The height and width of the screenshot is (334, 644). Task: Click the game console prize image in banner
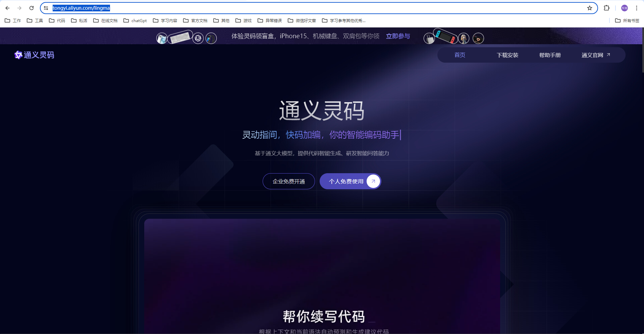445,36
